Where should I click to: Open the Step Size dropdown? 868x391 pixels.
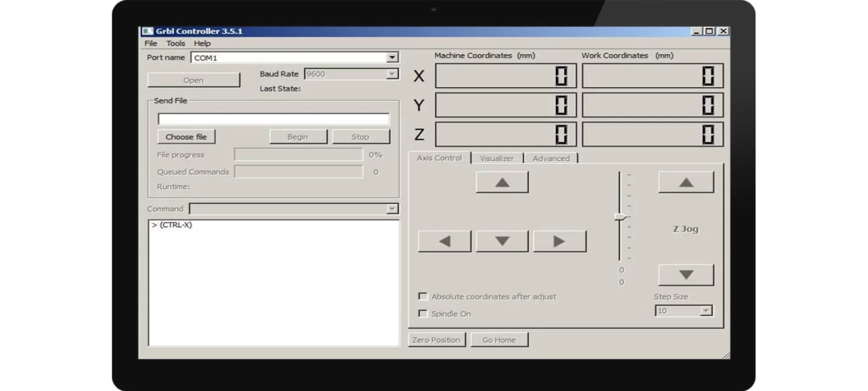coord(706,311)
